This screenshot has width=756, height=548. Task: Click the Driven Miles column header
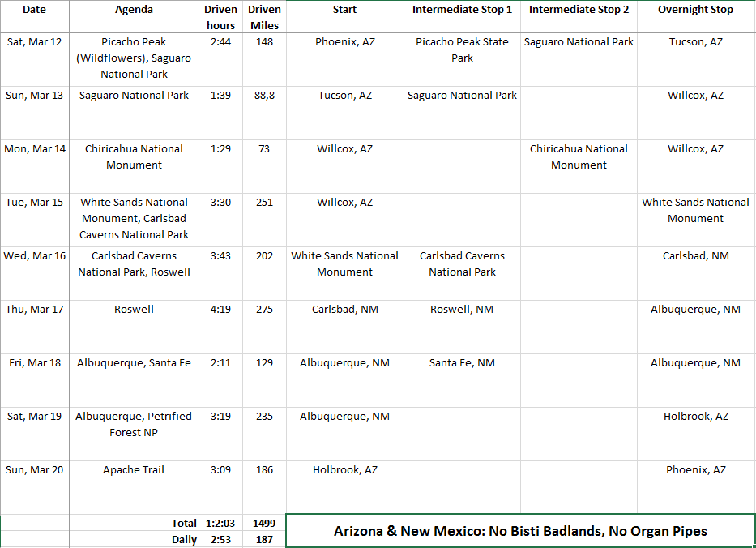(264, 17)
